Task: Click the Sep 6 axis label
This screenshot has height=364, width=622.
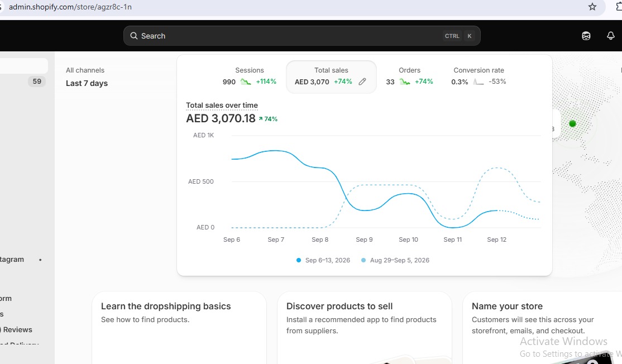Action: 232,240
